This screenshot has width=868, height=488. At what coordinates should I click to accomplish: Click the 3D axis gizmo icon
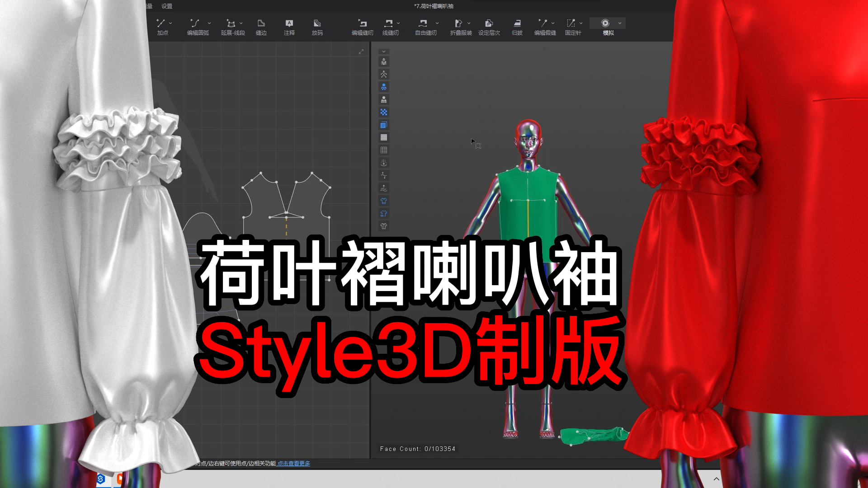tap(384, 175)
